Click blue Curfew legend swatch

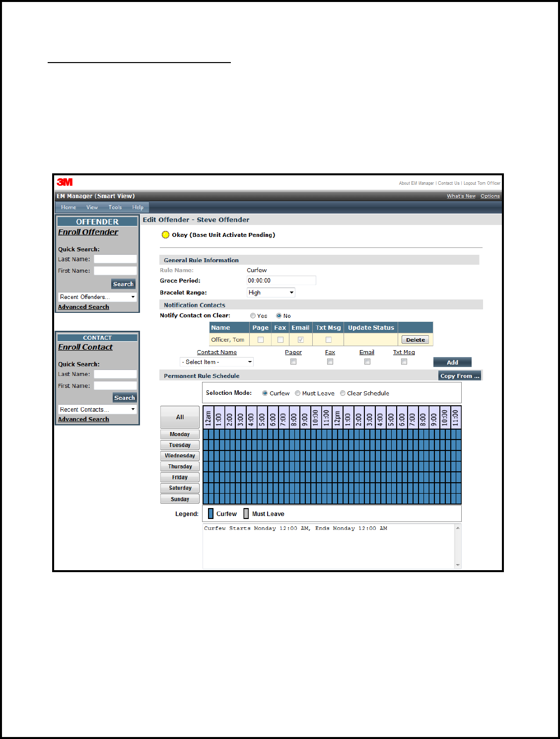[x=211, y=514]
